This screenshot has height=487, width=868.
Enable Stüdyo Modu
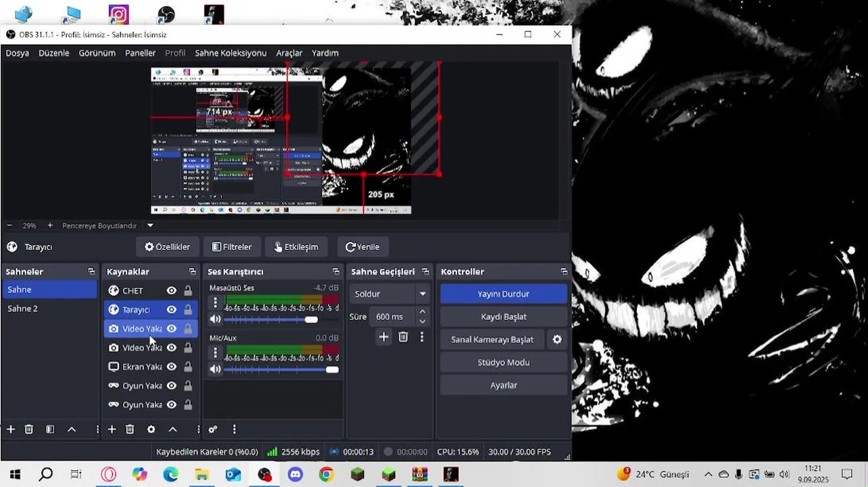pos(504,363)
